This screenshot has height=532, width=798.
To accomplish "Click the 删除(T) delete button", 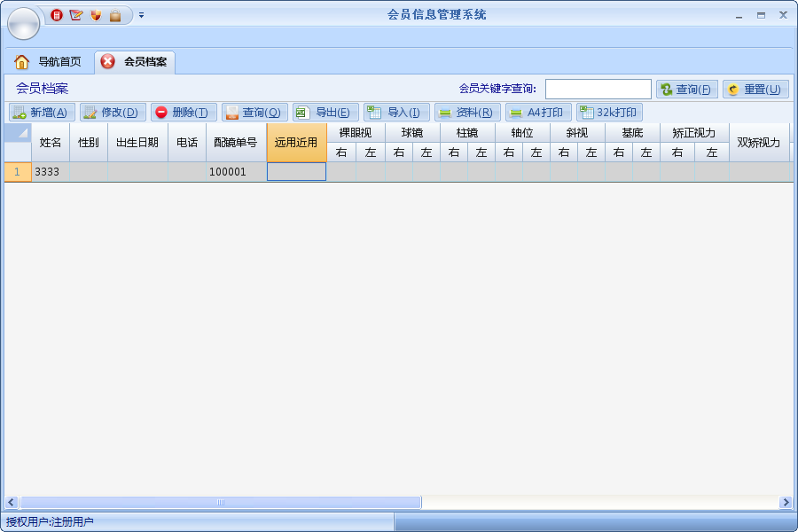I will pyautogui.click(x=184, y=112).
